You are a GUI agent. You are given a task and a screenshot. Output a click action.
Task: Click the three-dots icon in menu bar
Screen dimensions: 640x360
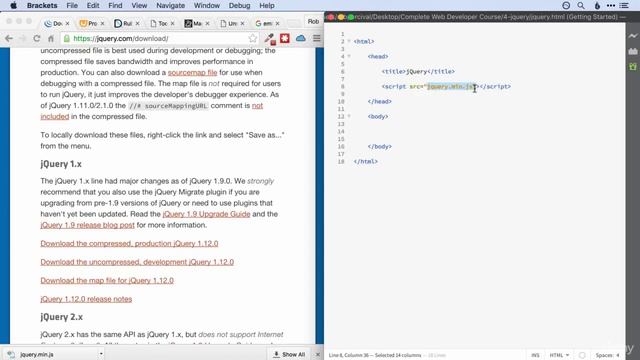pos(611,5)
